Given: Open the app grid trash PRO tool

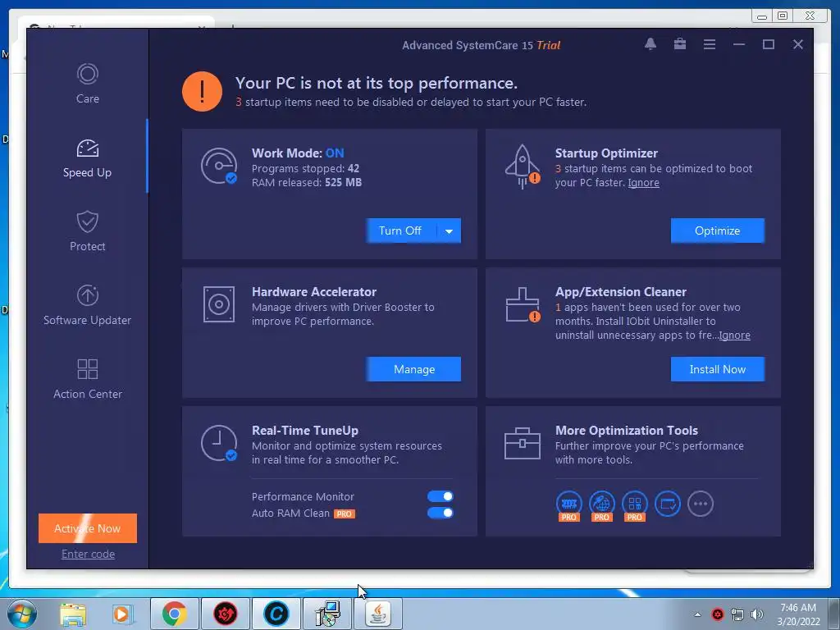Looking at the screenshot, I should click(635, 505).
